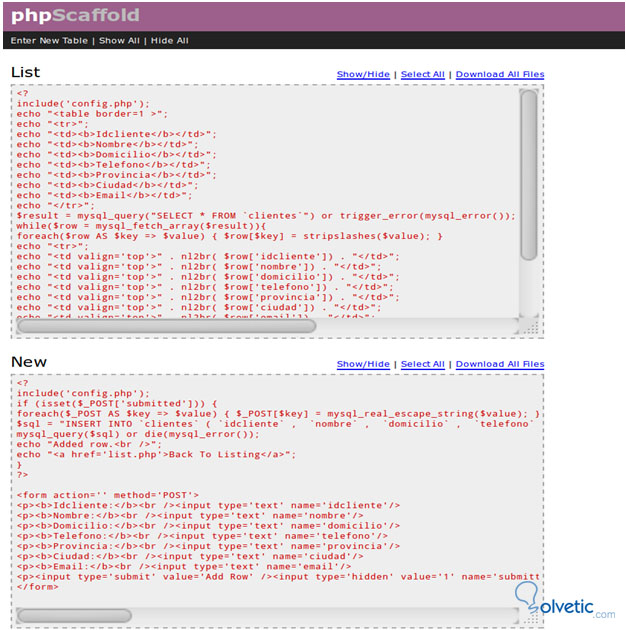The height and width of the screenshot is (630, 626).
Task: Click the Ciudad input line in New box
Action: pyautogui.click(x=190, y=556)
